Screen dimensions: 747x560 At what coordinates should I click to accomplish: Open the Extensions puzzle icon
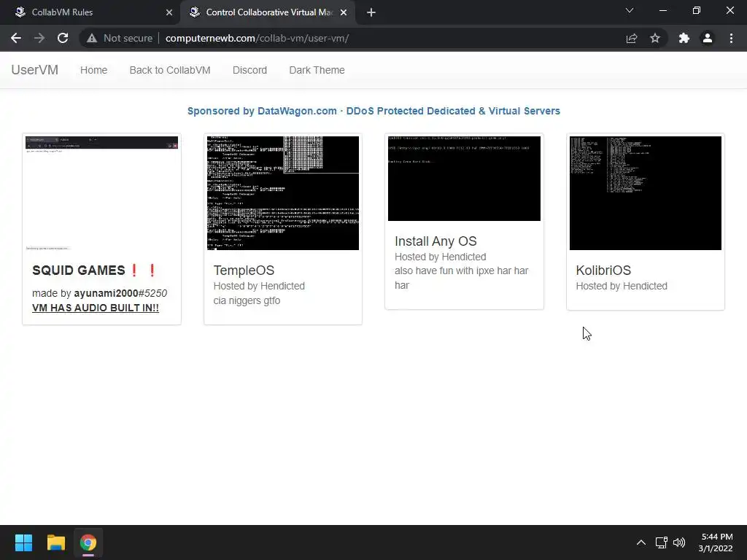point(684,38)
